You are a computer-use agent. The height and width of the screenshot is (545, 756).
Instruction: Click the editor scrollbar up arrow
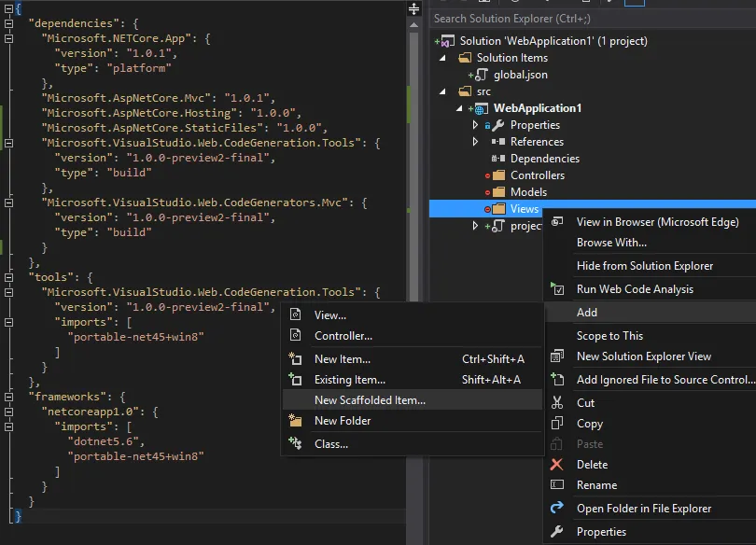(413, 24)
